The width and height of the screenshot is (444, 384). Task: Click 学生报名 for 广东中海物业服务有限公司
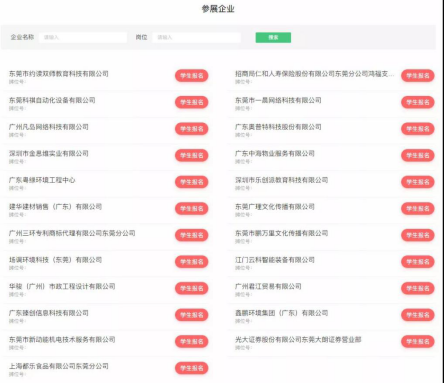(418, 155)
